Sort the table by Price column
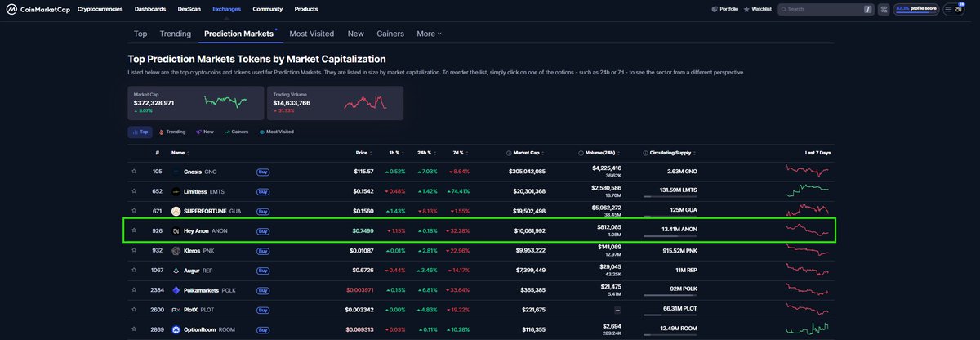This screenshot has height=340, width=980. (x=363, y=153)
